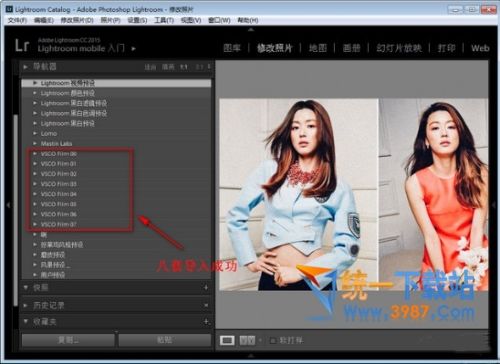
Task: Enable the 软打样 soft proofing checkbox
Action: (273, 341)
